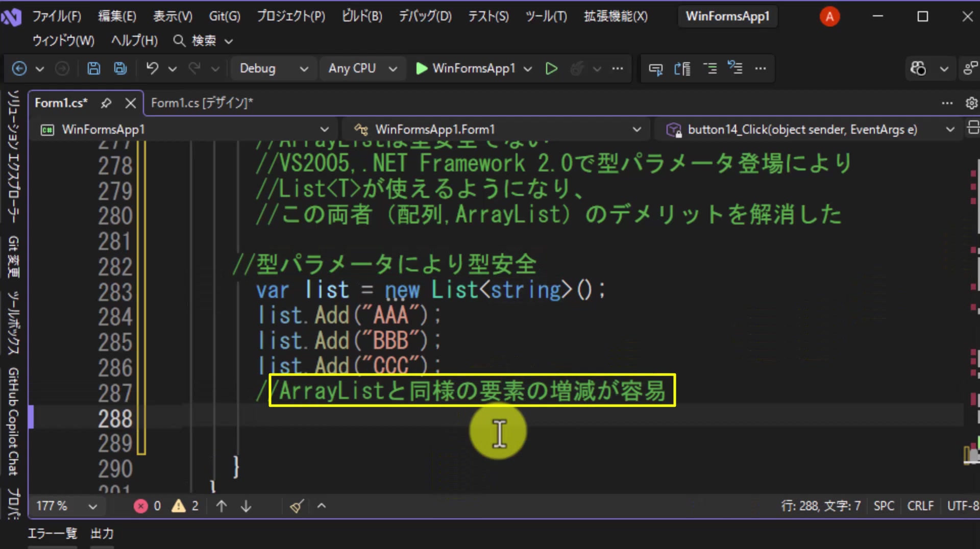The width and height of the screenshot is (980, 549).
Task: Expand the undo history dropdown arrow
Action: click(173, 68)
